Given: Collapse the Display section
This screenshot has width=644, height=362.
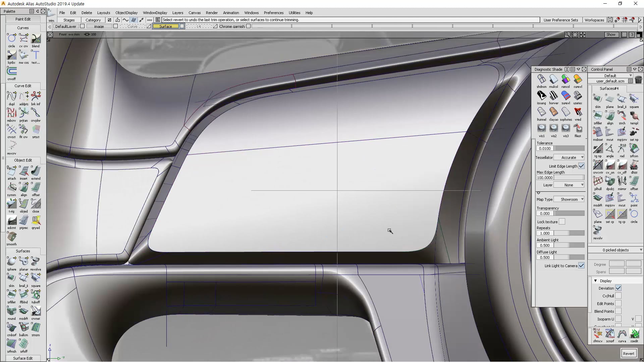Looking at the screenshot, I should (x=596, y=281).
